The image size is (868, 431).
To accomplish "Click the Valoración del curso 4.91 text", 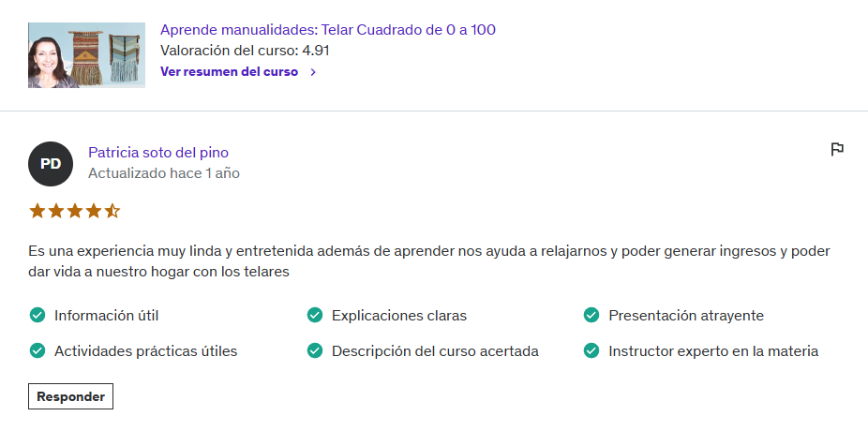I will click(x=245, y=51).
